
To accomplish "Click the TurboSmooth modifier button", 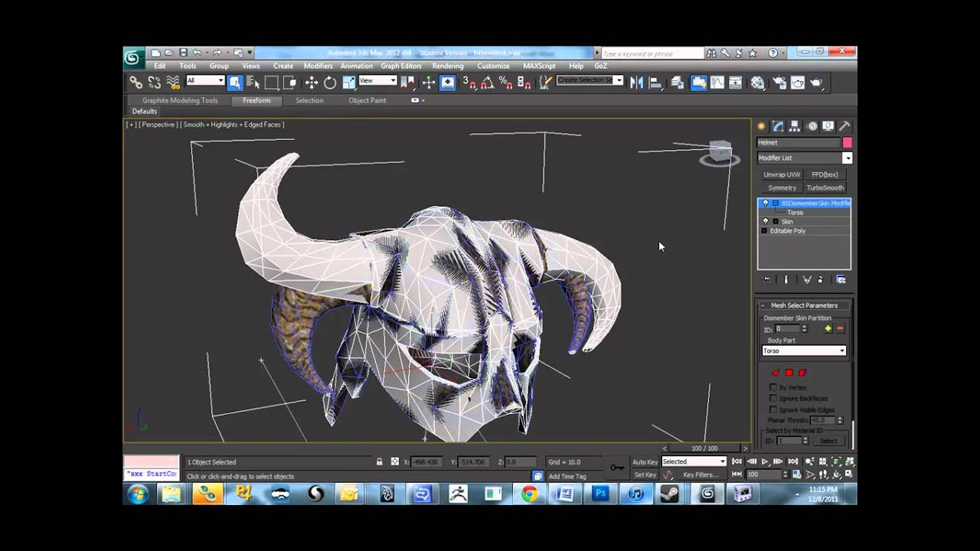I will (825, 187).
